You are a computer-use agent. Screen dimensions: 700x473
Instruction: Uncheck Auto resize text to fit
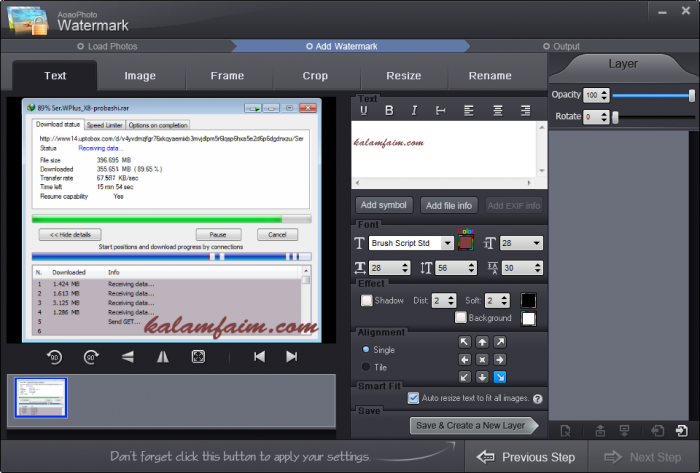(x=413, y=398)
